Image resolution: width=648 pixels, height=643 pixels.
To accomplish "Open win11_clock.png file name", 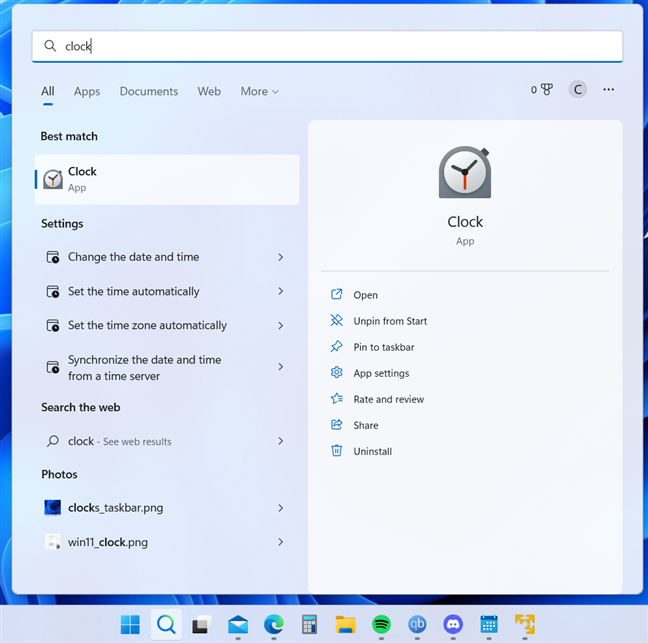I will (107, 542).
